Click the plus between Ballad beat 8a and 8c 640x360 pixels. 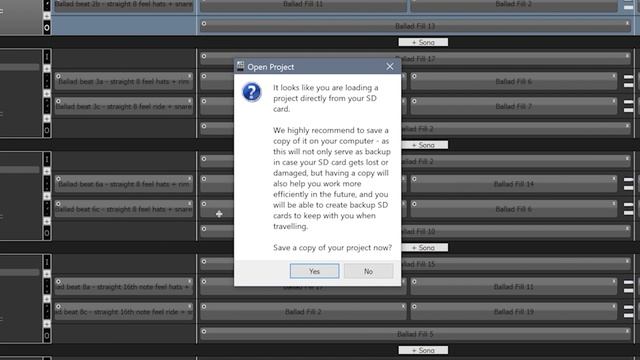pos(47,299)
